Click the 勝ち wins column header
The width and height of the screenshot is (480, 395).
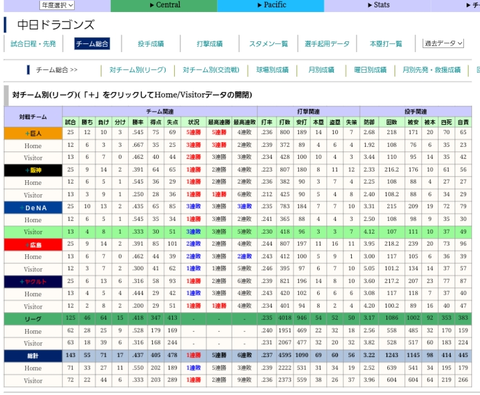(x=87, y=122)
